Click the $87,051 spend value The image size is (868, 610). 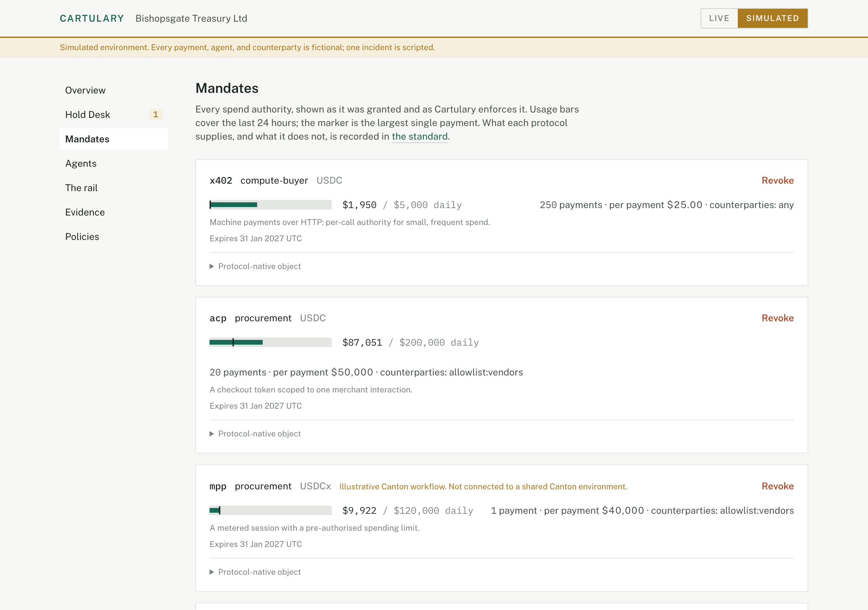tap(362, 342)
